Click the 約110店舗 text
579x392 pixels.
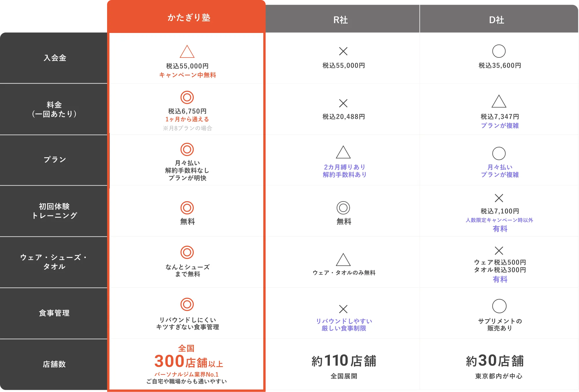click(344, 361)
